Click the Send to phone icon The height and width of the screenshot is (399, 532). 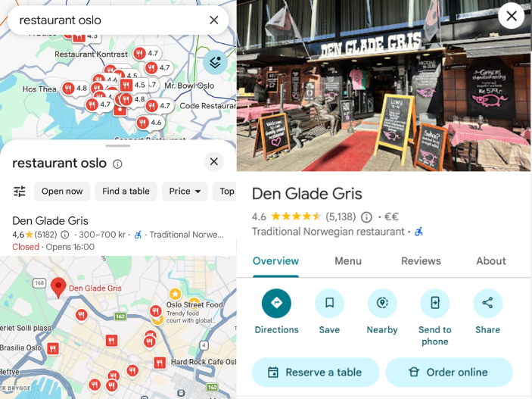point(435,304)
